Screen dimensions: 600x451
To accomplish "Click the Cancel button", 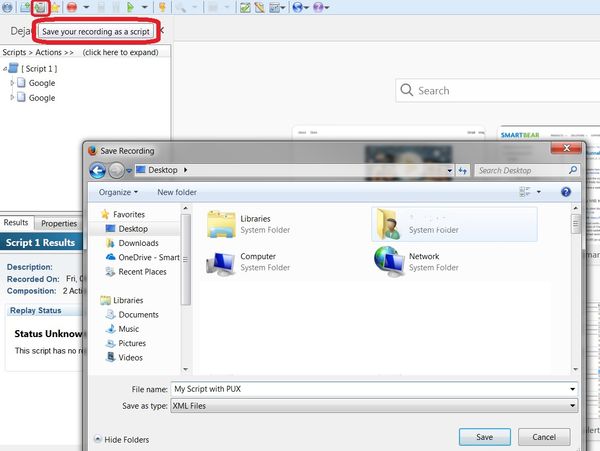I will tap(544, 437).
